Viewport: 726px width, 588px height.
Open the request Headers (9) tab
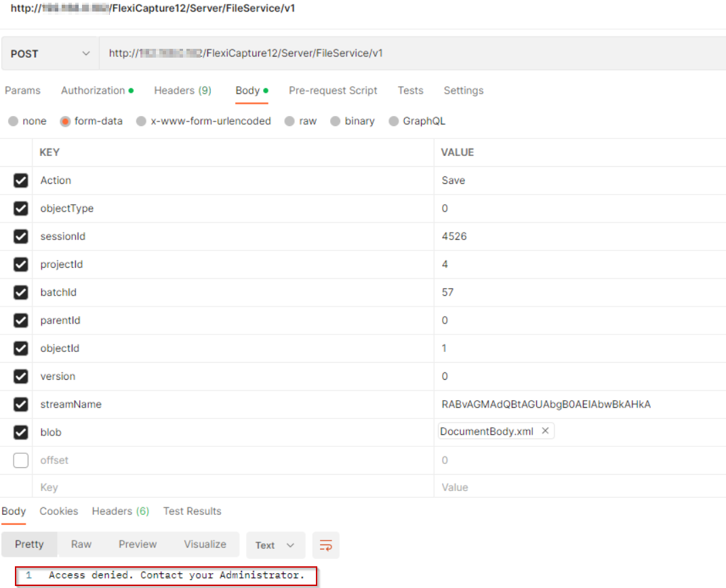(182, 90)
